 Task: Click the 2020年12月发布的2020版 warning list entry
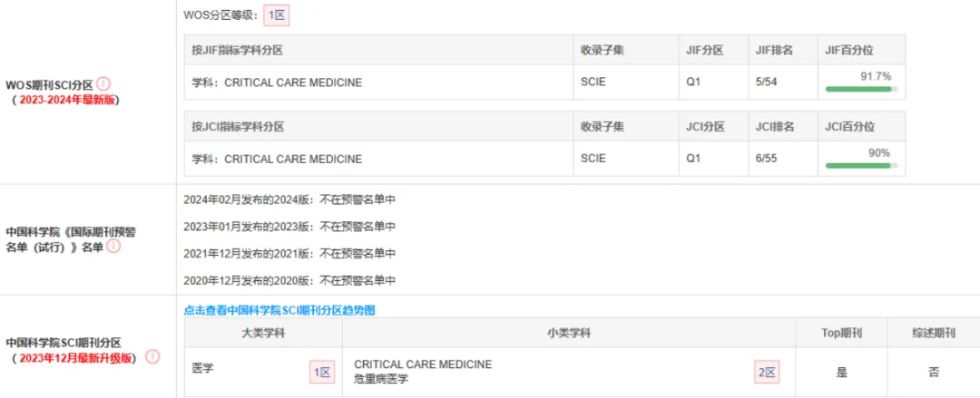(290, 280)
